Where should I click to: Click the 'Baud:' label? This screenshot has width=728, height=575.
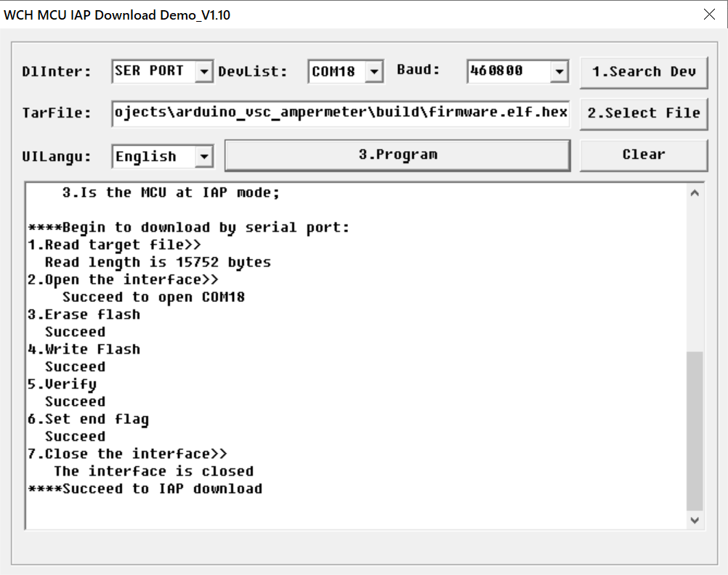tap(418, 70)
